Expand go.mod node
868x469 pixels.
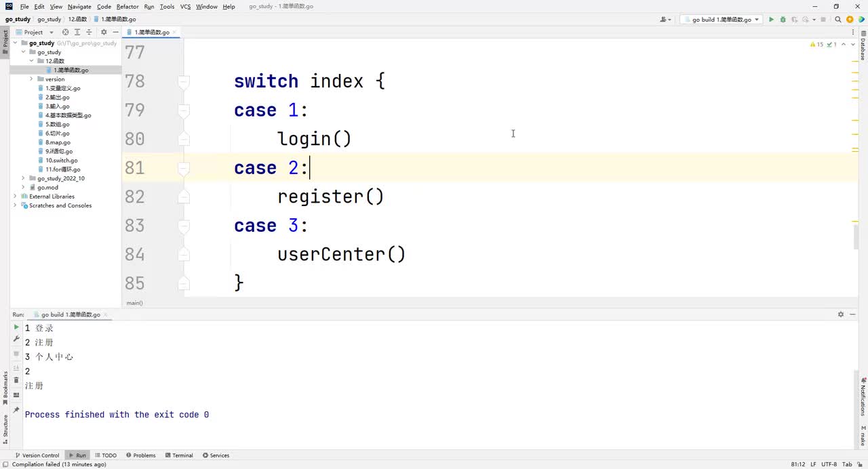(23, 187)
